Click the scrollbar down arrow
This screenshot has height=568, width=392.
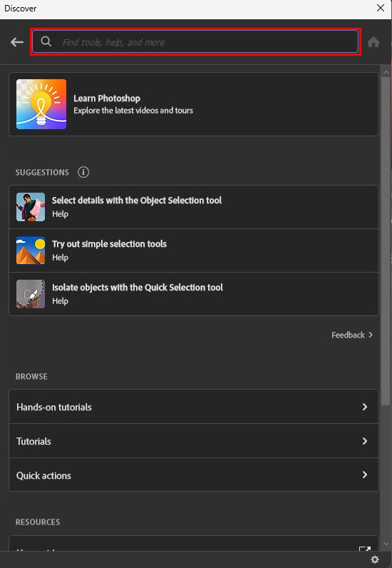click(x=386, y=544)
